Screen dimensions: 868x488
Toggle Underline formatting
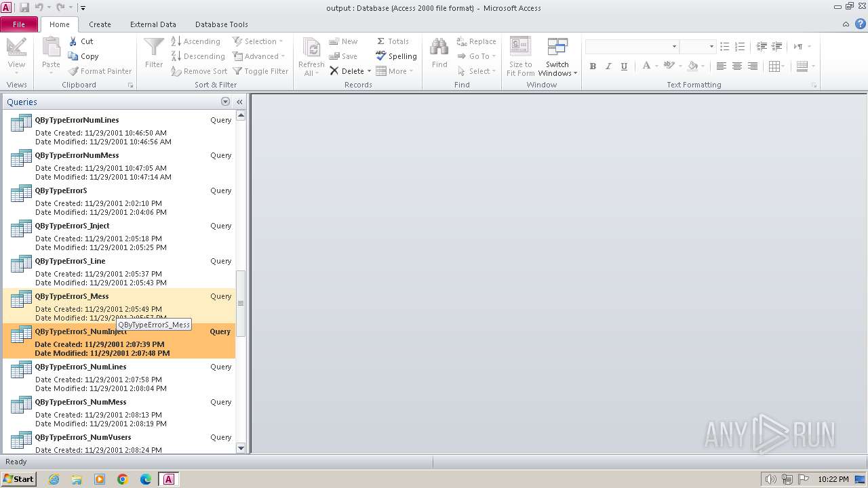[x=624, y=66]
